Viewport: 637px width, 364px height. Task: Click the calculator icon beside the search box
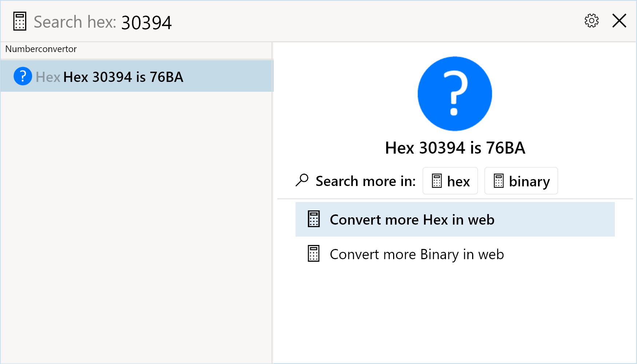pos(20,21)
